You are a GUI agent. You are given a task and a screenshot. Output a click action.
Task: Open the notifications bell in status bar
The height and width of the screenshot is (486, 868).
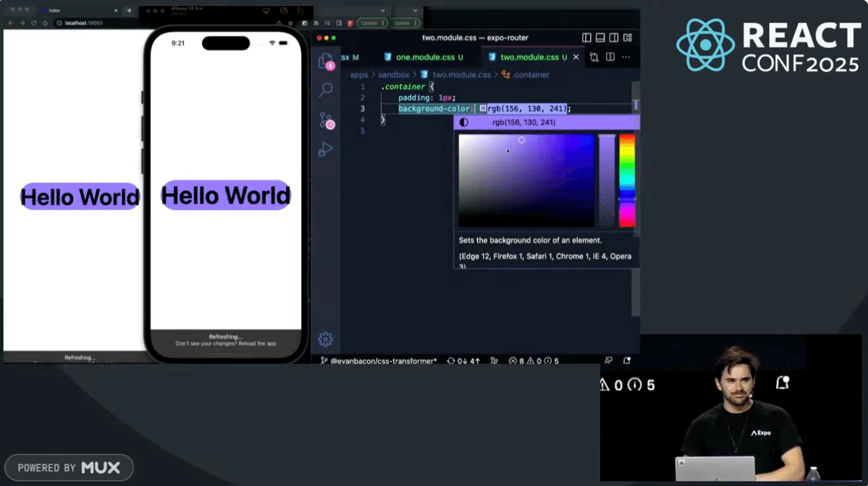point(626,361)
